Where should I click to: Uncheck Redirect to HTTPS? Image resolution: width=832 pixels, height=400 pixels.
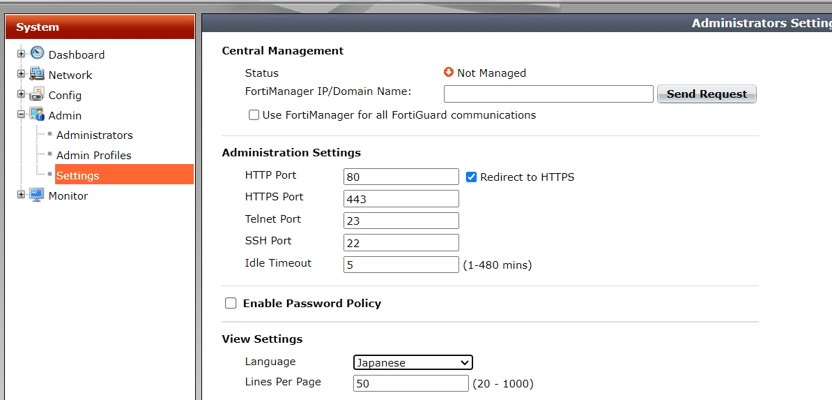(471, 177)
